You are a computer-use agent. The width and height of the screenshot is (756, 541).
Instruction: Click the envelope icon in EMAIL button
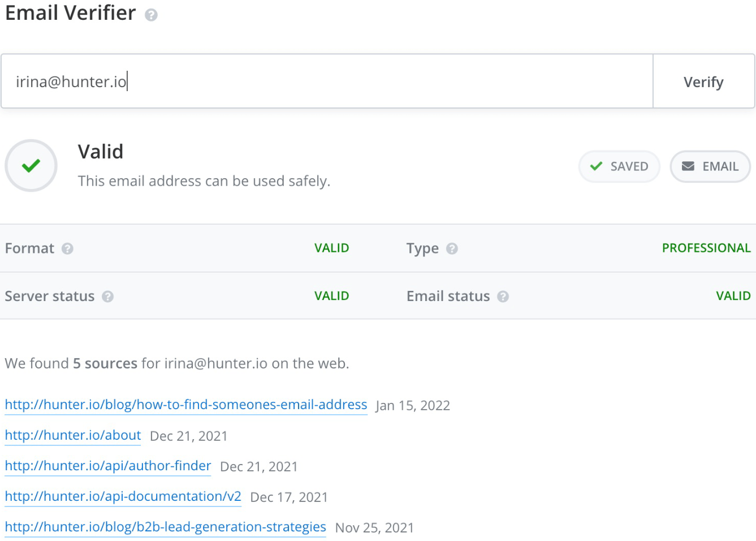click(x=688, y=166)
